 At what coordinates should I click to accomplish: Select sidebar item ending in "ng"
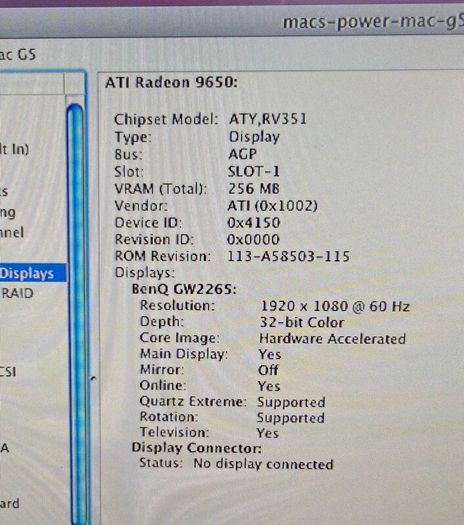click(x=8, y=212)
